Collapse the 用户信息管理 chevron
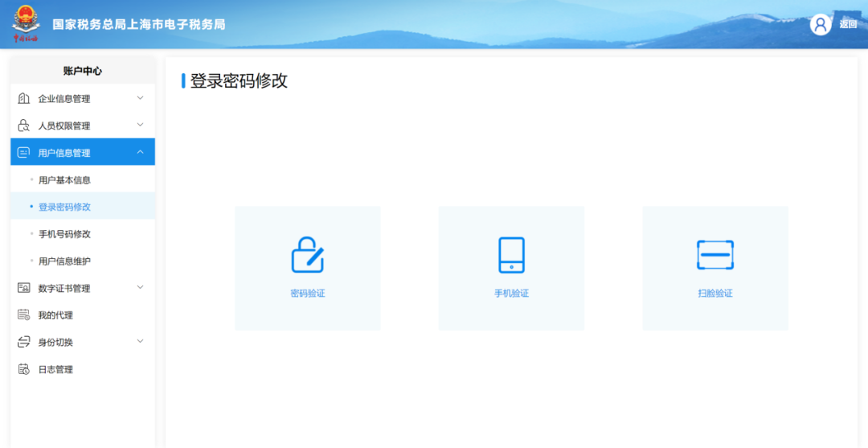This screenshot has height=448, width=868. (140, 152)
